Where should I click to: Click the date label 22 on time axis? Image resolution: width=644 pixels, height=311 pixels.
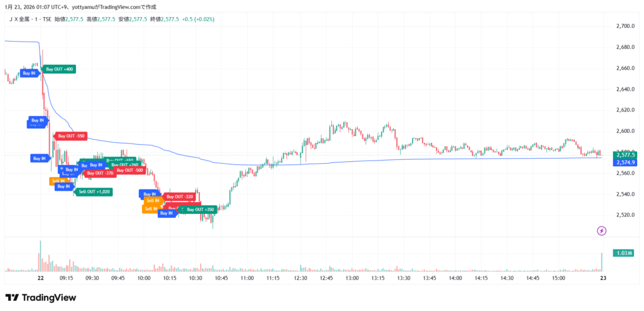pos(40,278)
